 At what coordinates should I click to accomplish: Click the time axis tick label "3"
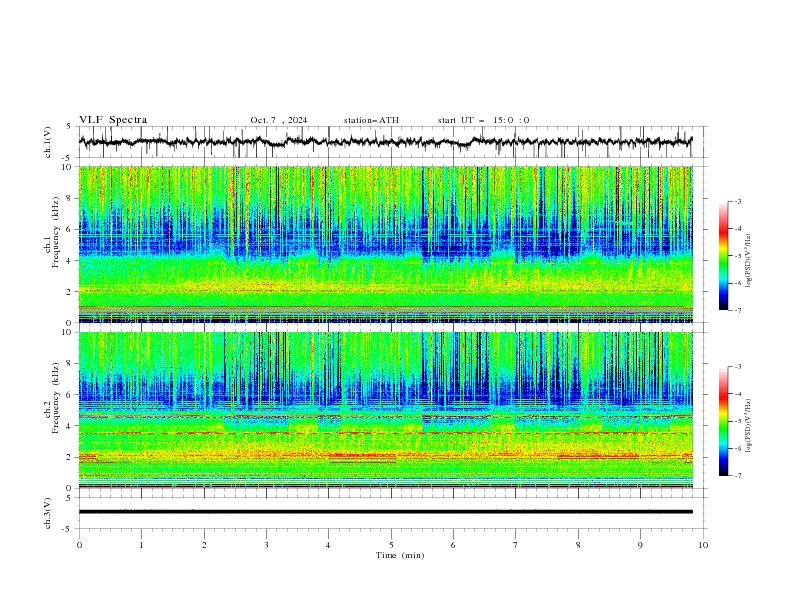266,545
